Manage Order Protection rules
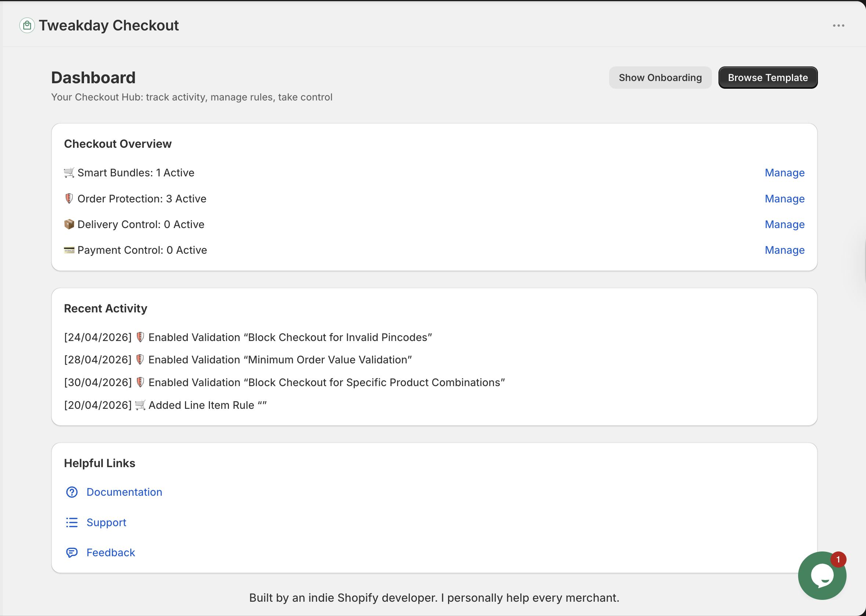Image resolution: width=866 pixels, height=616 pixels. point(785,198)
